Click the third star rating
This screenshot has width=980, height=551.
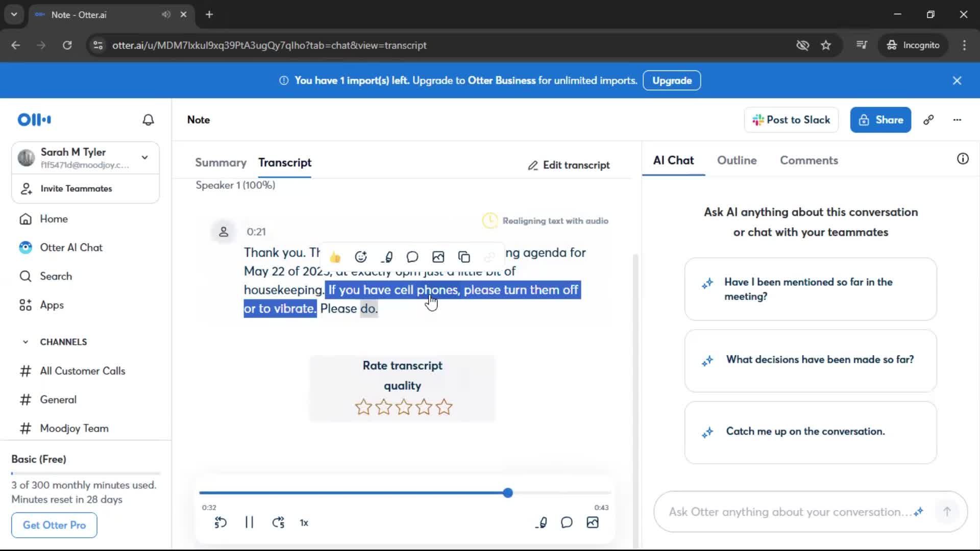(404, 407)
